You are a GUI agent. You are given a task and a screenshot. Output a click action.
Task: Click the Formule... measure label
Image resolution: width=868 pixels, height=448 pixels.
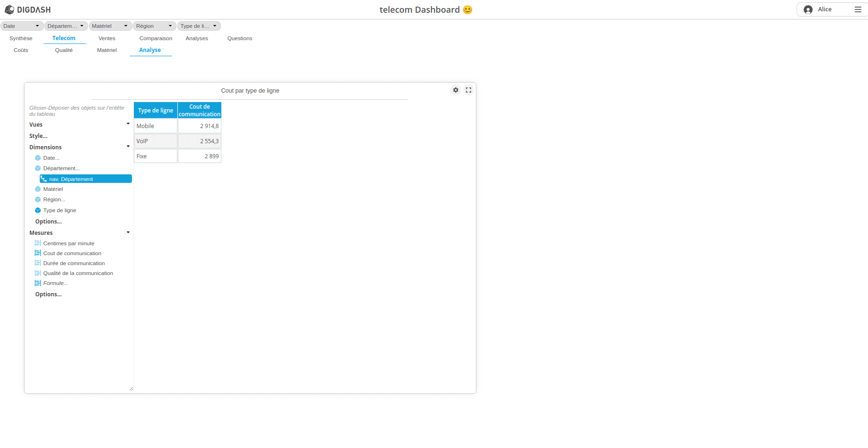pyautogui.click(x=55, y=283)
